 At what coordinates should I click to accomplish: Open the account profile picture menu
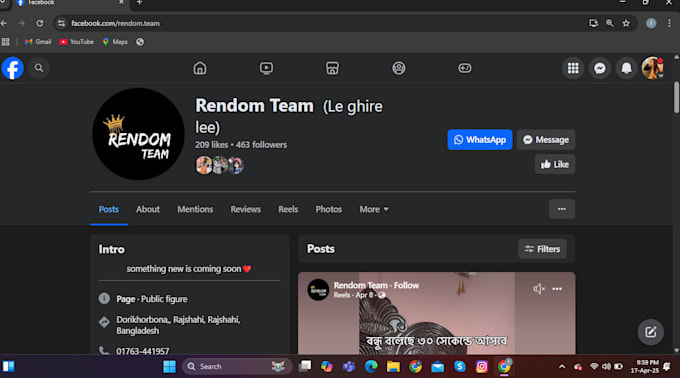click(652, 68)
